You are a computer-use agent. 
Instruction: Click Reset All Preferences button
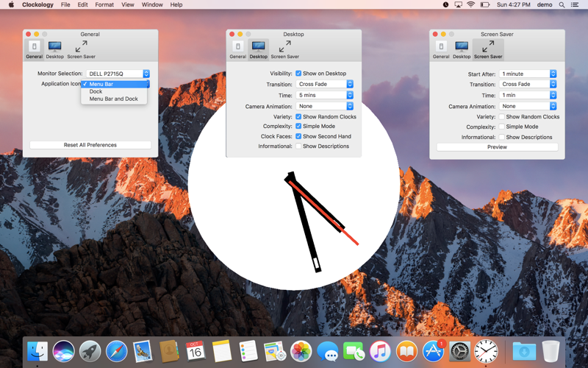tap(90, 145)
